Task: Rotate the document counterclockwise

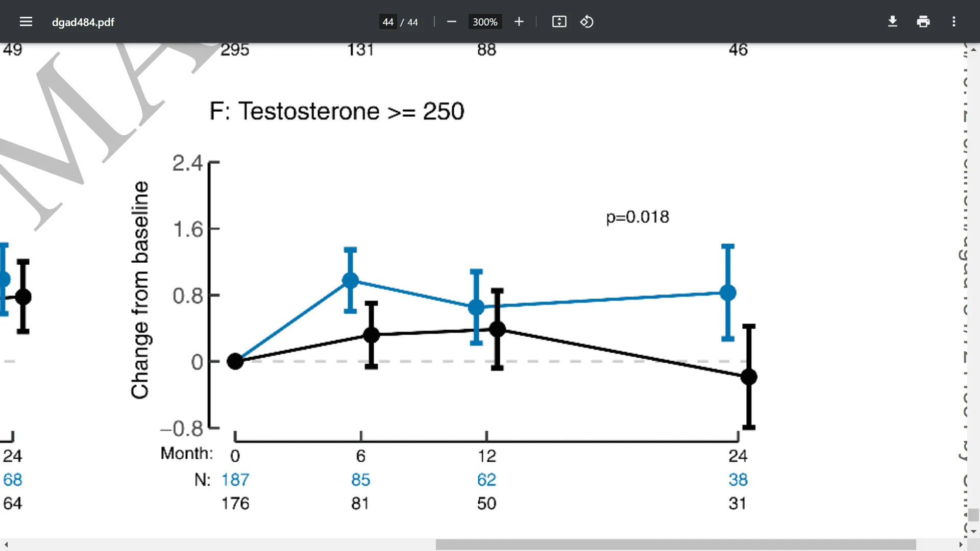Action: tap(587, 21)
